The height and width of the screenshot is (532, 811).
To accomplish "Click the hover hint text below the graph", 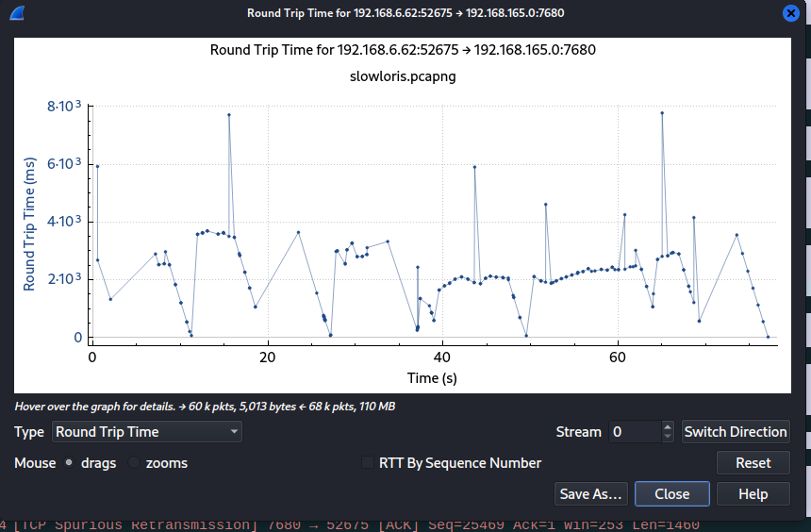I will pos(205,407).
